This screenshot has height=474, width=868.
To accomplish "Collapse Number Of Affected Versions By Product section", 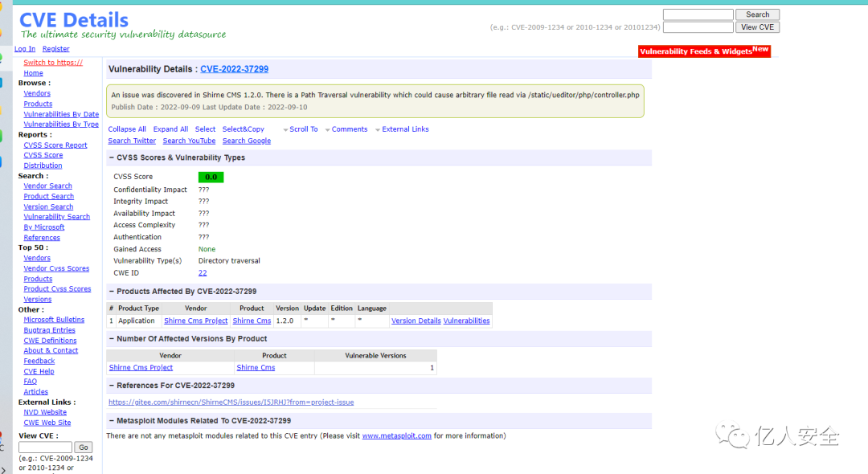I will 111,338.
